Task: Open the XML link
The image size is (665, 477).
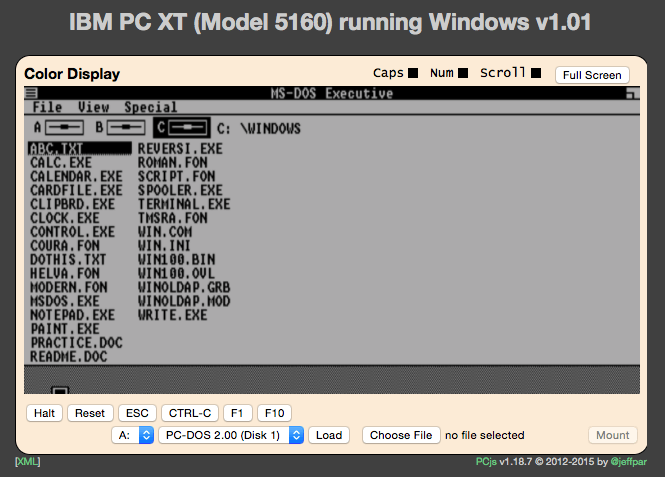Action: pos(28,462)
